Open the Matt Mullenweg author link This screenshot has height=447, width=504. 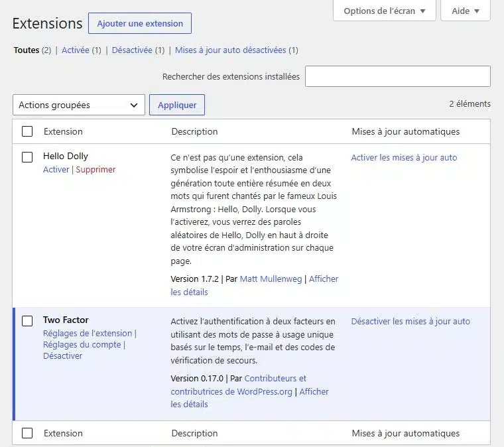click(x=271, y=279)
